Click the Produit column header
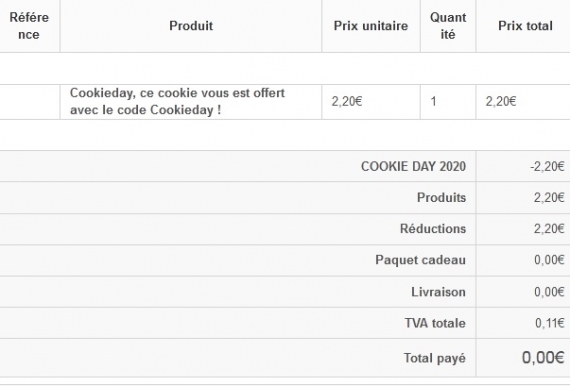Viewport: 570px width, 386px height. click(191, 26)
